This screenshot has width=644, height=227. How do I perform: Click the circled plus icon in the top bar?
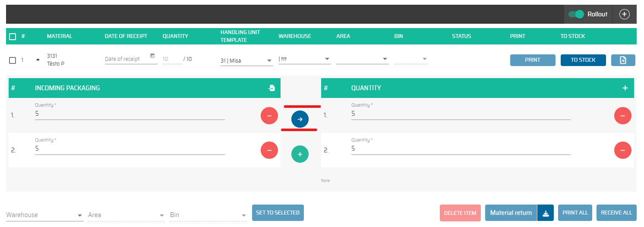(x=624, y=14)
